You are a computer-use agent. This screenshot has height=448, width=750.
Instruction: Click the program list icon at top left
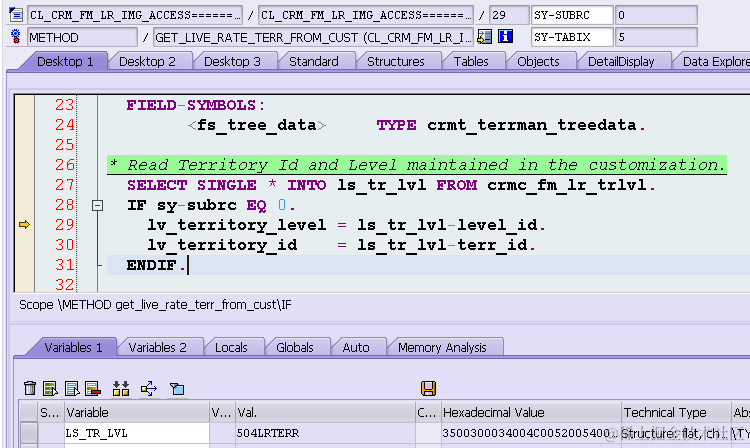click(16, 15)
